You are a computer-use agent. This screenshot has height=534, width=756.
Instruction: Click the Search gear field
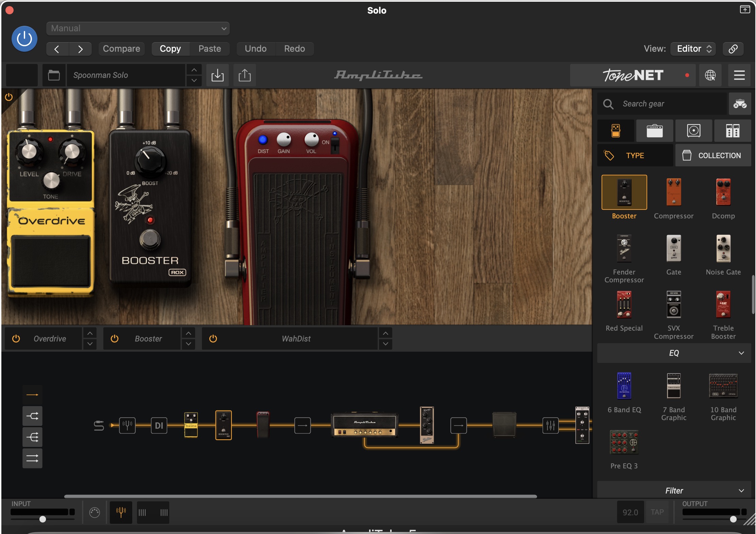pos(662,104)
